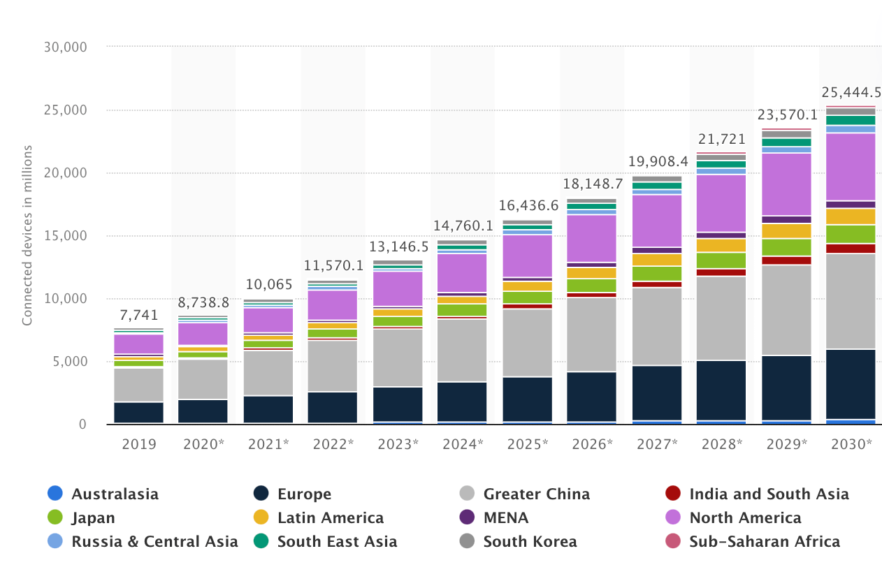Click the Japan legend dot
This screenshot has width=882, height=588.
point(55,517)
